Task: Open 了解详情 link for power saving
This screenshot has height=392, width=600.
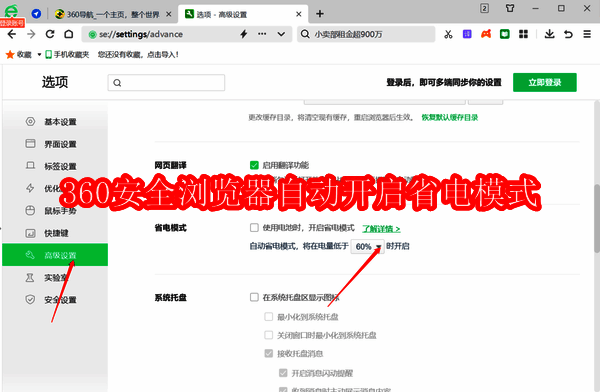Action: (x=381, y=229)
